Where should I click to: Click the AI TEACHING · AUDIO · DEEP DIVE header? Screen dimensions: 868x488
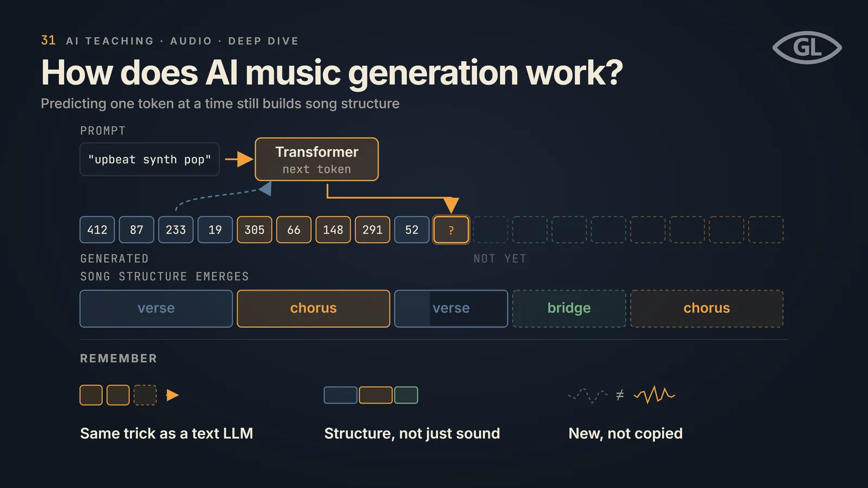[x=182, y=41]
